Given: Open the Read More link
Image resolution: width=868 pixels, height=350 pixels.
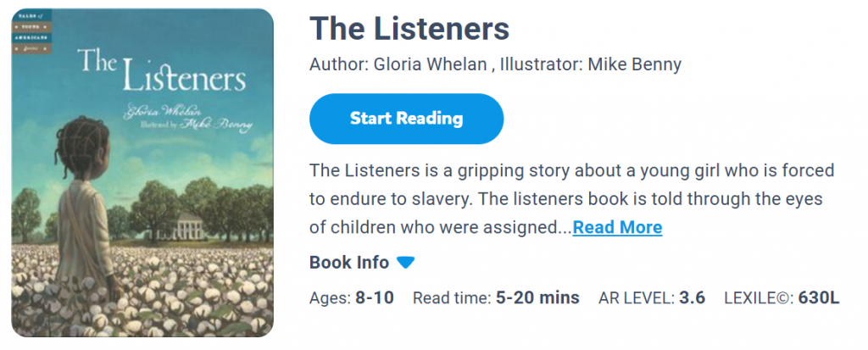Looking at the screenshot, I should [617, 227].
